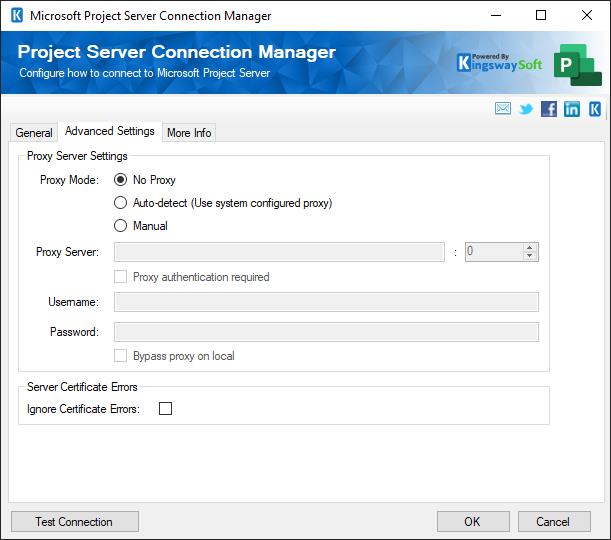Image resolution: width=611 pixels, height=540 pixels.
Task: Decrease the proxy port with down arrow
Action: click(x=530, y=256)
